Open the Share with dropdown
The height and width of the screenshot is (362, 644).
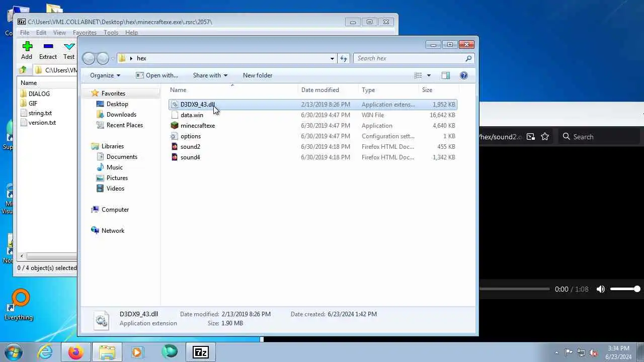click(210, 75)
